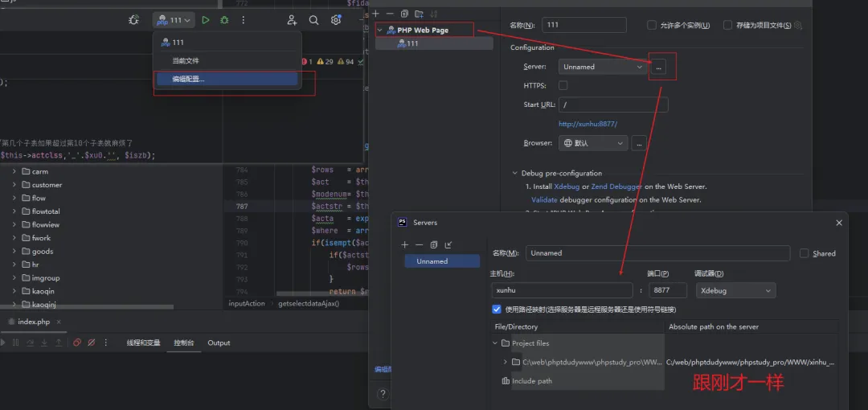Select the goods folder in project tree

click(43, 251)
